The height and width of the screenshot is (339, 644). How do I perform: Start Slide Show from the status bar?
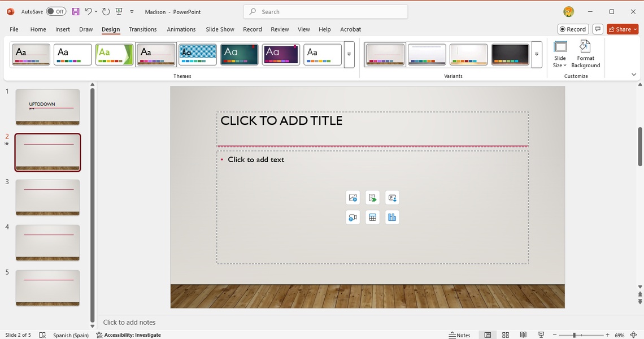[541, 334]
